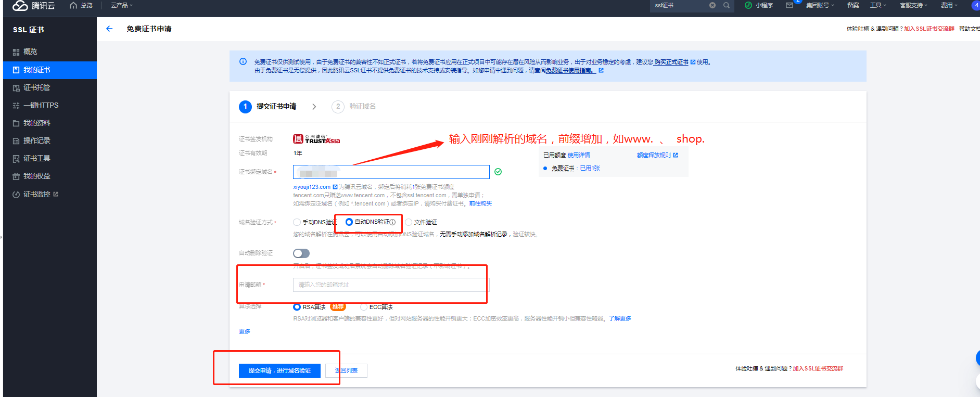Clear the search box with the X icon
This screenshot has height=397, width=980.
[x=712, y=5]
